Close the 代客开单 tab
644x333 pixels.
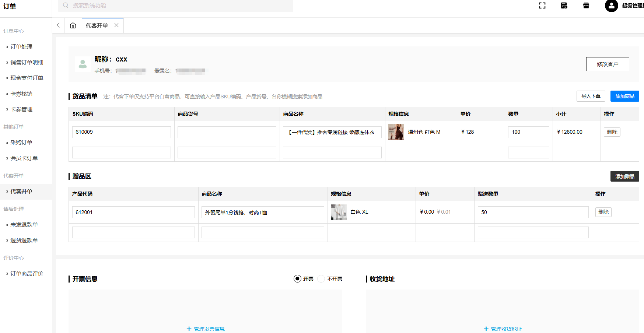(x=116, y=25)
